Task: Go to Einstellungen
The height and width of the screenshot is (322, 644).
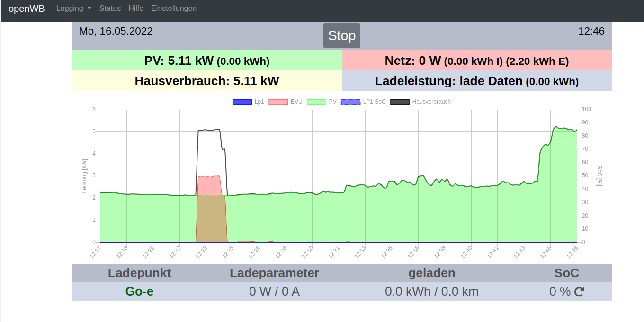Action: 174,9
